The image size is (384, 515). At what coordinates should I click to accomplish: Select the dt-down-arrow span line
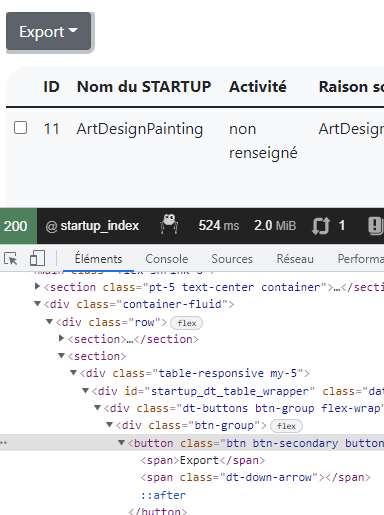click(x=255, y=477)
